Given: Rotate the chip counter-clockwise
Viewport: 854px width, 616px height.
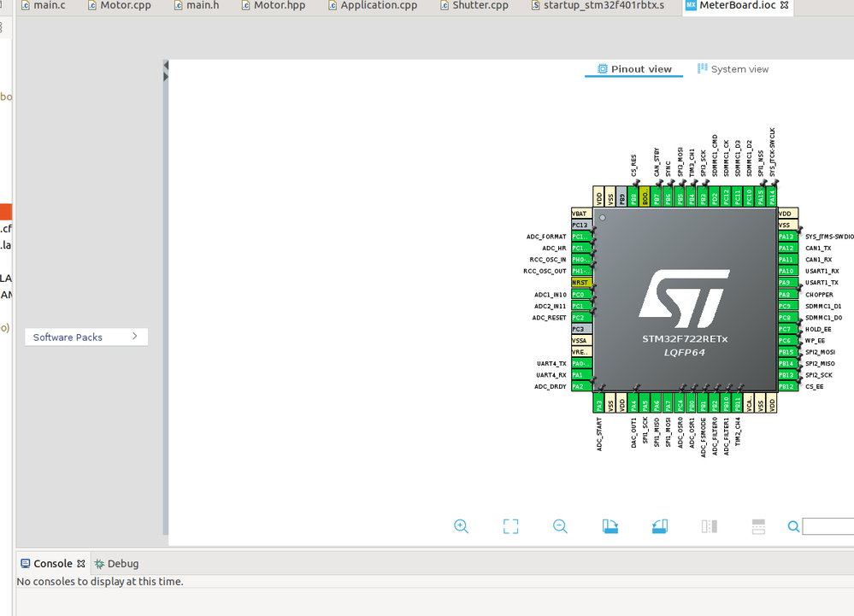Looking at the screenshot, I should [x=660, y=526].
